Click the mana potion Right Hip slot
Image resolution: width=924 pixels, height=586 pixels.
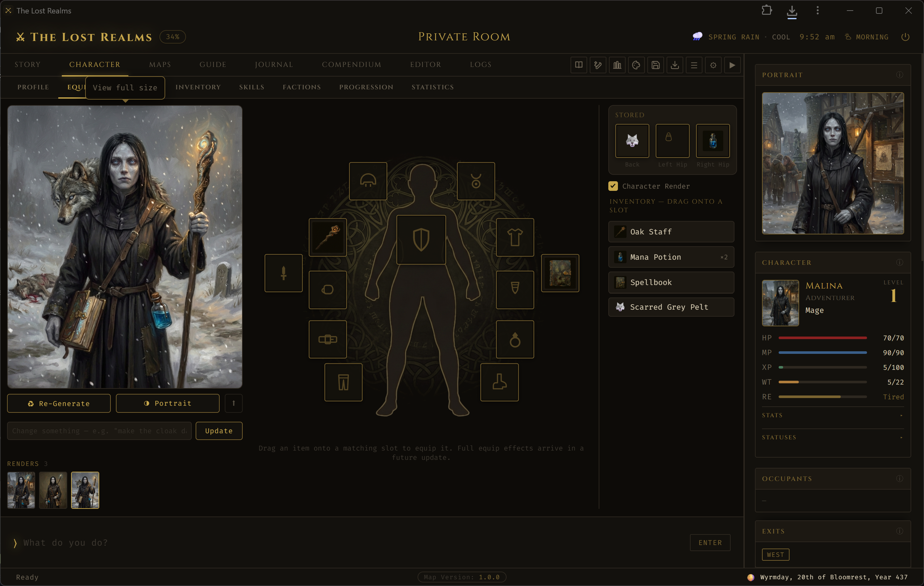(x=713, y=141)
